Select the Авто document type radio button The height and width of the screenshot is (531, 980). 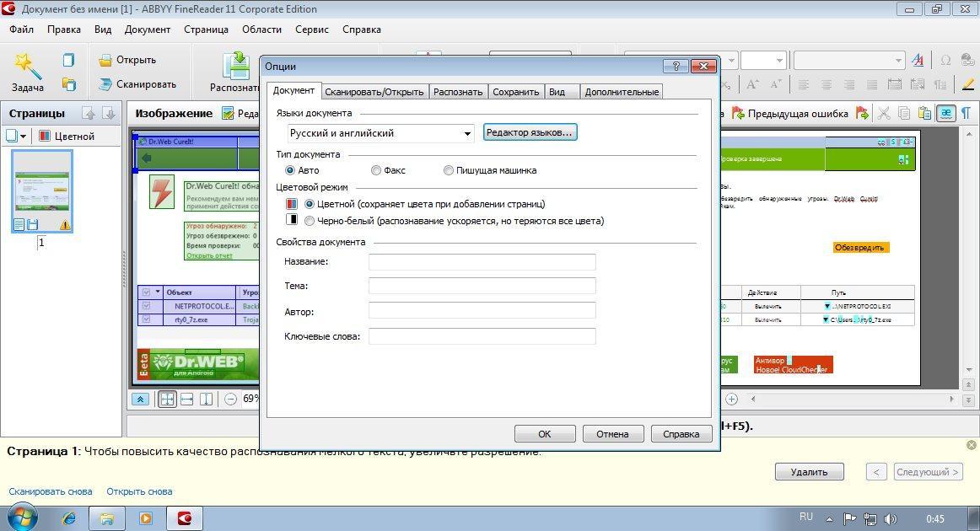pyautogui.click(x=290, y=170)
